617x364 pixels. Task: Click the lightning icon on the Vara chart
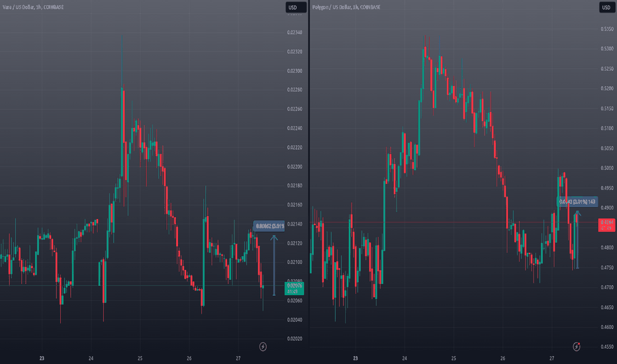click(x=263, y=347)
